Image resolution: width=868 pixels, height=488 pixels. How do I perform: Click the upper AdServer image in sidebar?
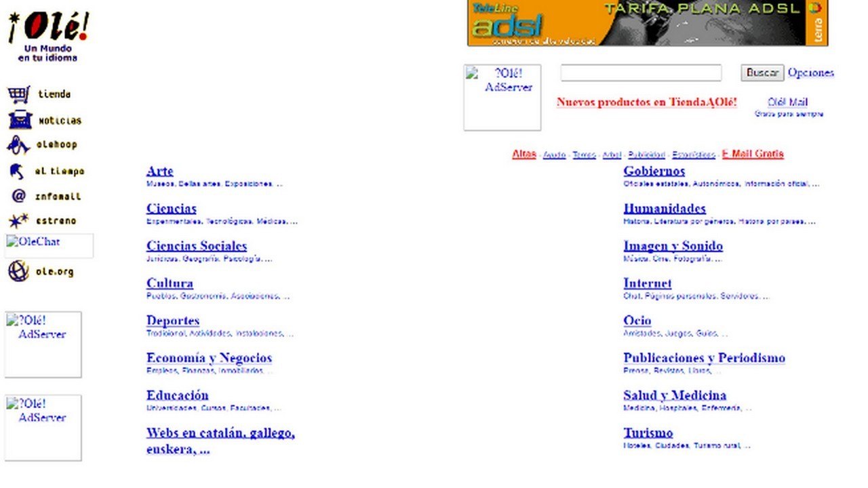[43, 344]
